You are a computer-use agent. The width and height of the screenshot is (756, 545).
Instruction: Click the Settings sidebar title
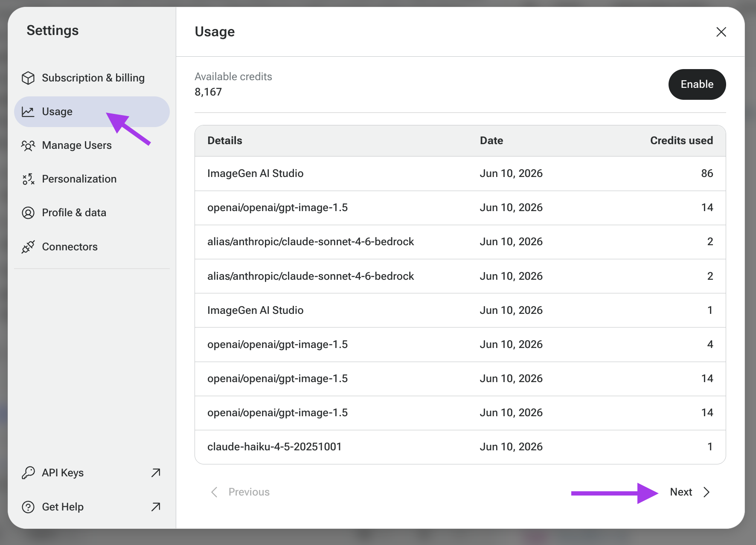52,31
